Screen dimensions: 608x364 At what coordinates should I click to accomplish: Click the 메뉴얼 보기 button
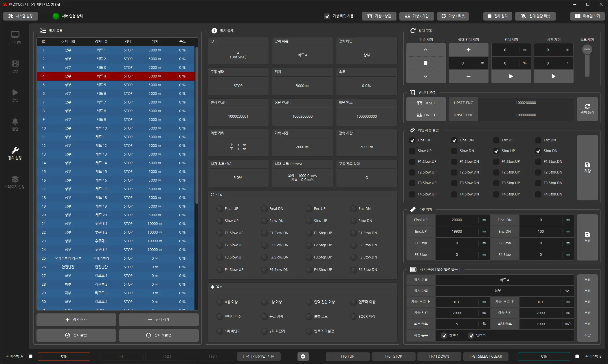tap(587, 16)
